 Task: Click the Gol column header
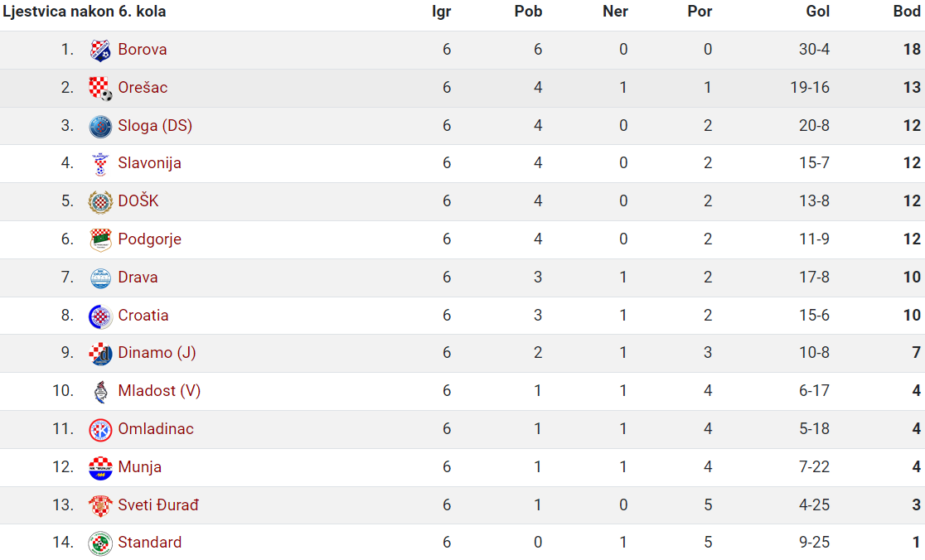[817, 12]
